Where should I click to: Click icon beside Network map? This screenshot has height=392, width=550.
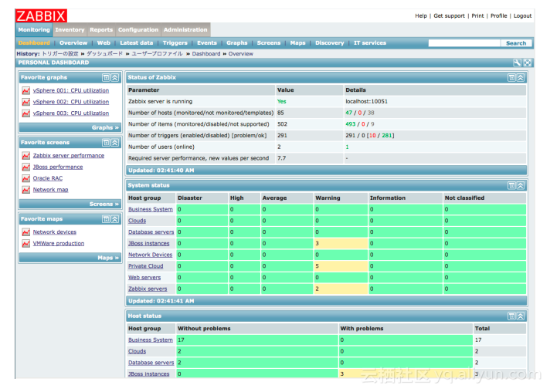coord(26,190)
